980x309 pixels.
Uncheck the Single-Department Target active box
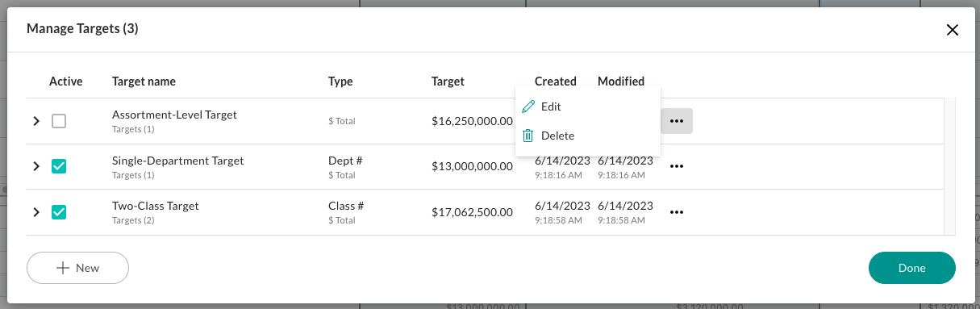tap(59, 166)
